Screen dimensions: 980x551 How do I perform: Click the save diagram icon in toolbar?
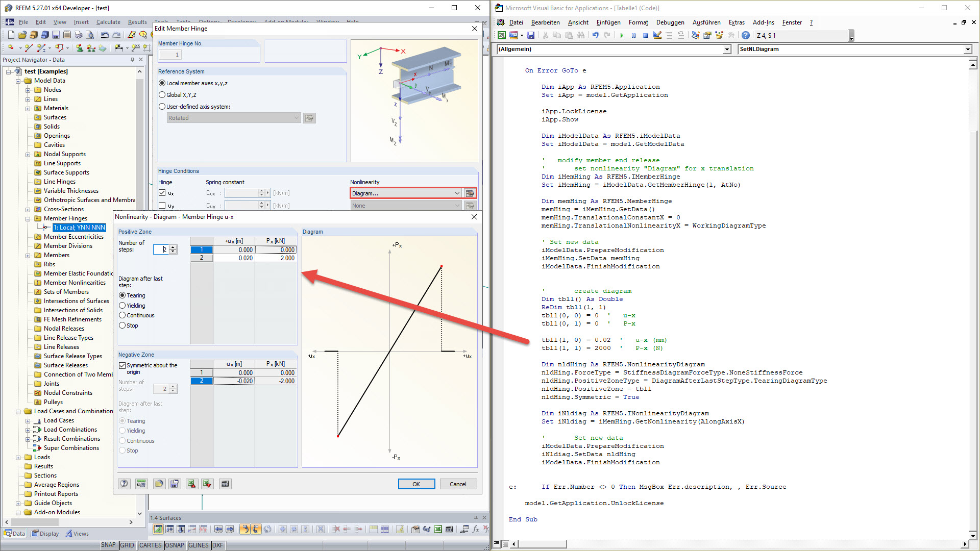(x=175, y=483)
